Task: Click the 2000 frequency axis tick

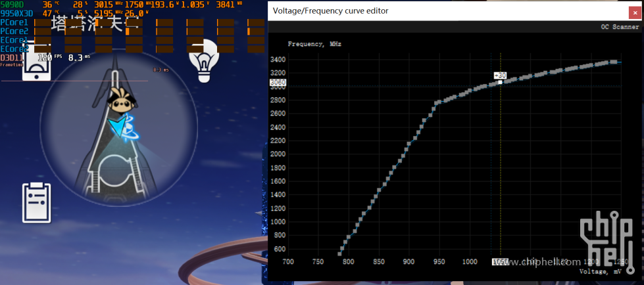Action: 278,154
